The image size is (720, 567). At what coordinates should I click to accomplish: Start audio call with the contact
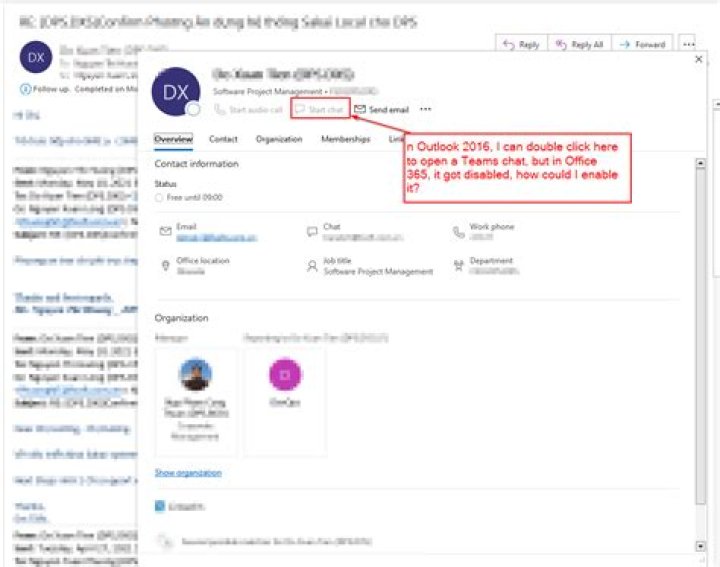click(x=248, y=110)
